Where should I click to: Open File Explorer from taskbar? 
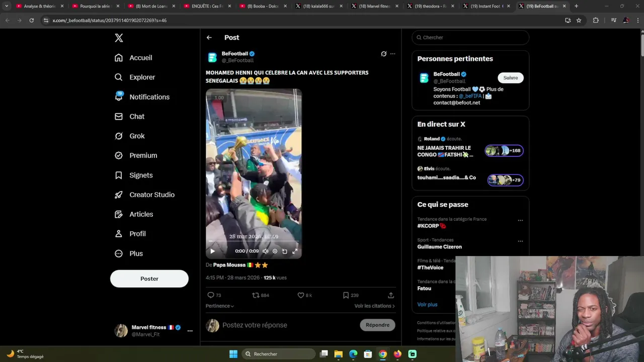pos(339,354)
